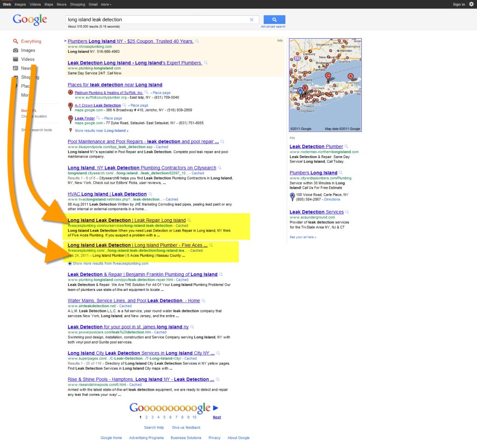Open Search Help link at bottom
The width and height of the screenshot is (477, 448).
[154, 427]
